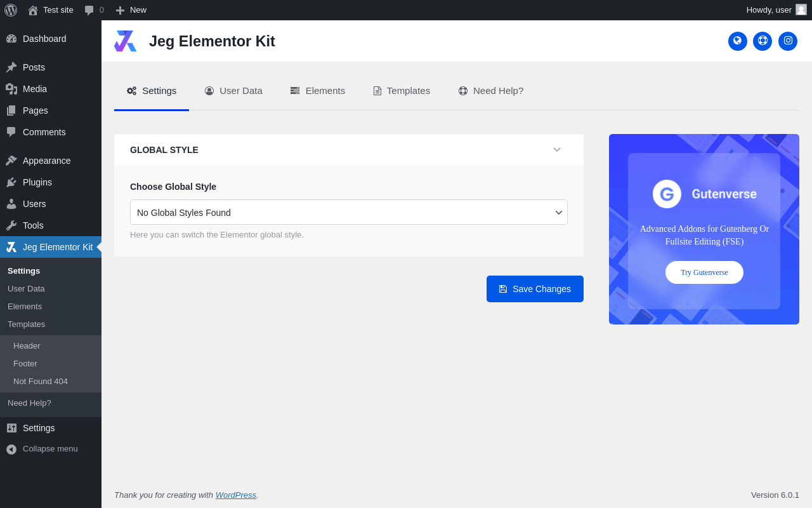Switch to the Settings tab
This screenshot has width=812, height=508.
point(152,91)
